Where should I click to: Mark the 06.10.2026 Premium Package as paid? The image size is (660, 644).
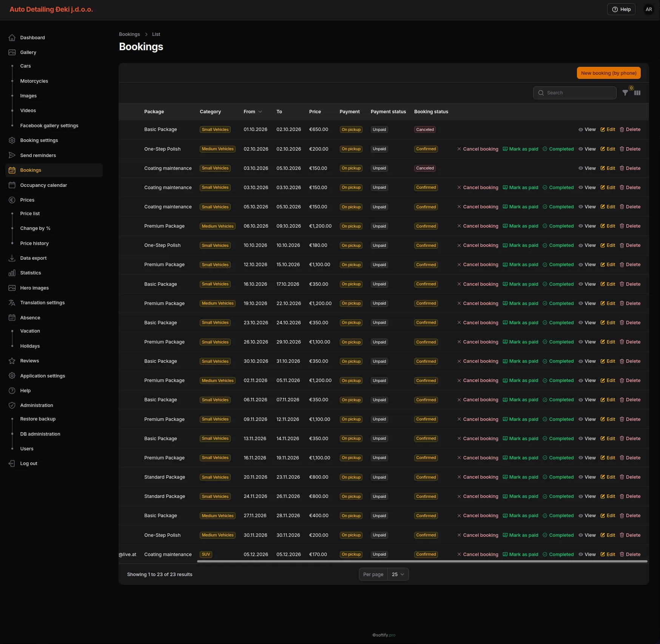click(520, 226)
